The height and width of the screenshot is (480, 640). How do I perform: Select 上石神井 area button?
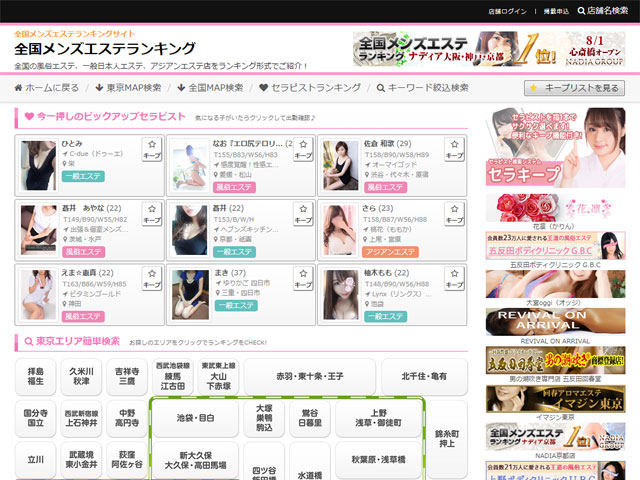(x=81, y=418)
